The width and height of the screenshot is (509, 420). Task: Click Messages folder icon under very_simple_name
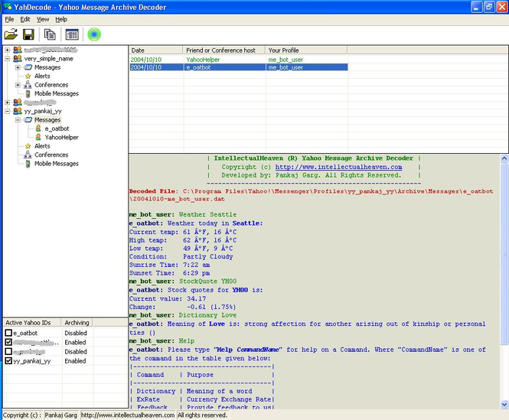[28, 67]
